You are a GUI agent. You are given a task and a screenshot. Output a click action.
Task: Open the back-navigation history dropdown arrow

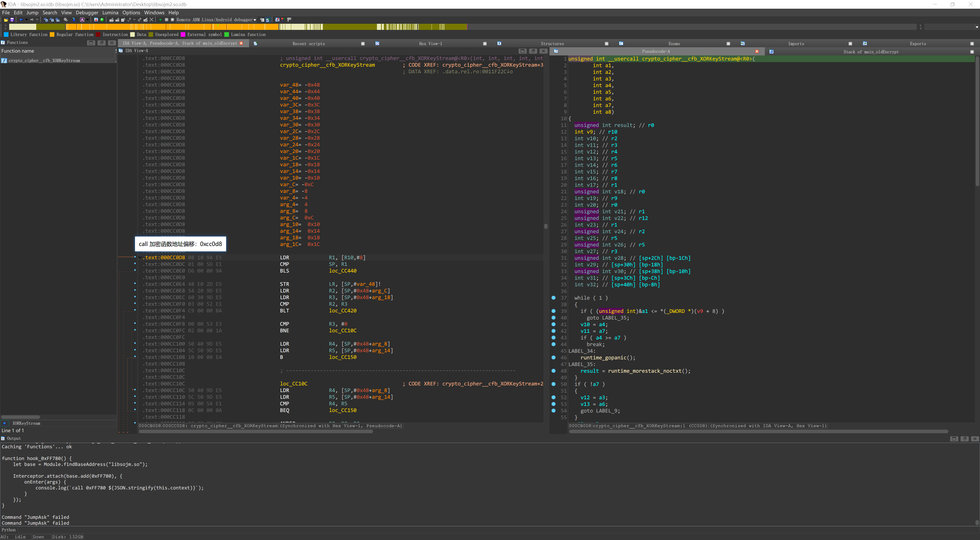(27, 20)
